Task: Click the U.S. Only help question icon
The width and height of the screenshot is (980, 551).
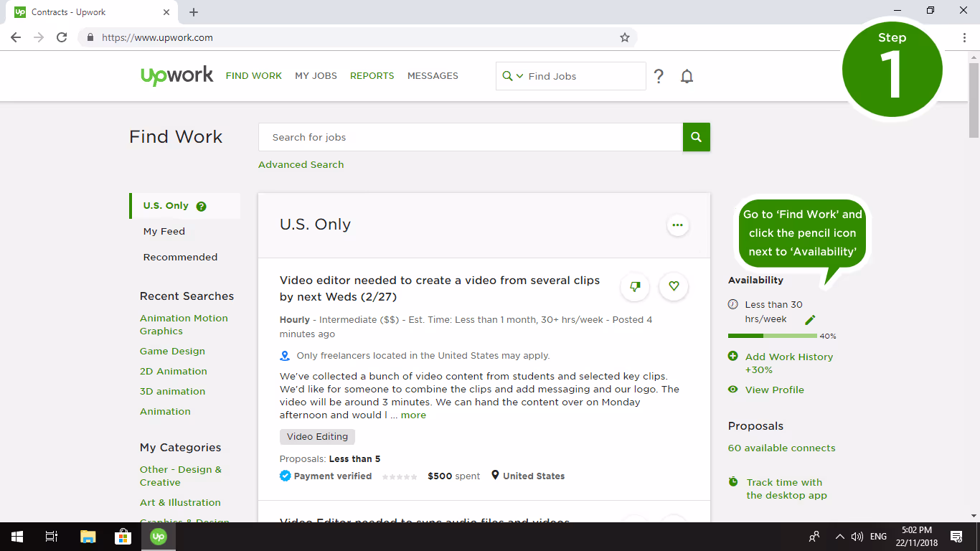Action: point(201,206)
